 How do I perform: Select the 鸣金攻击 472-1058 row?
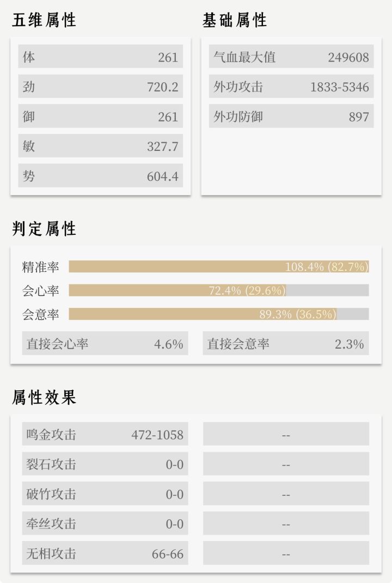(105, 434)
